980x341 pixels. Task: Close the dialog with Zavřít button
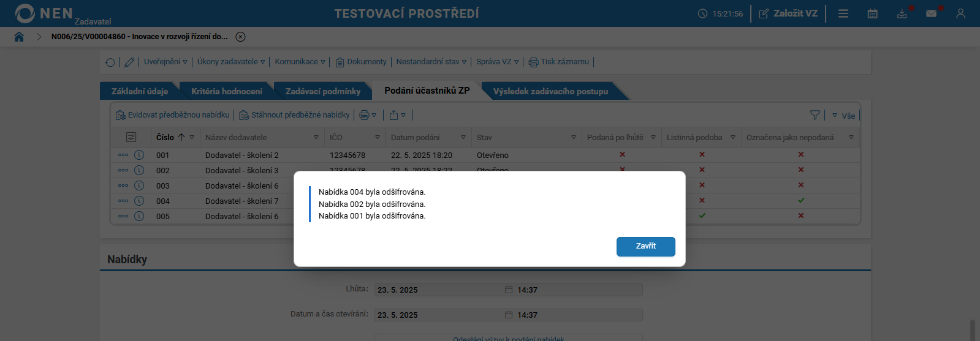645,246
